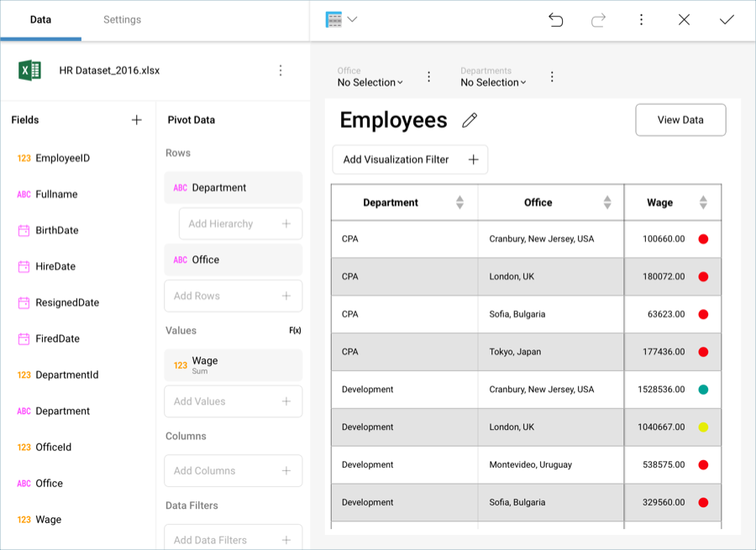Expand Departments No Selection dropdown

pos(494,82)
